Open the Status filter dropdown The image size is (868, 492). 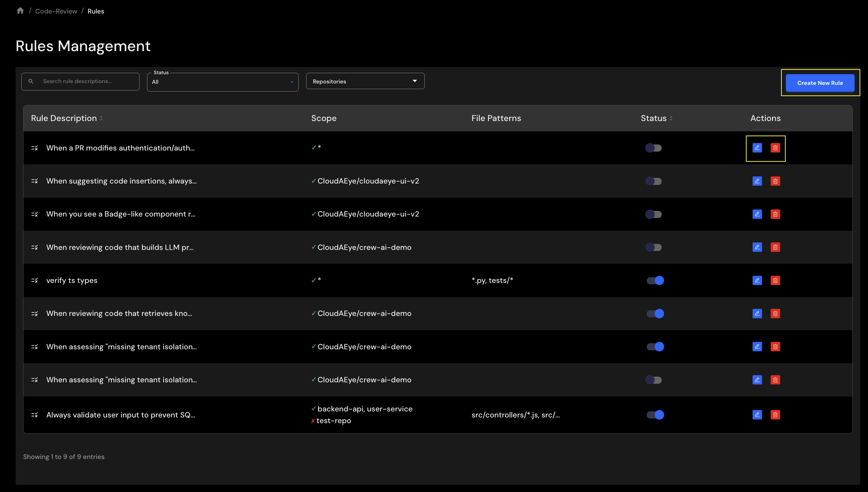point(222,82)
